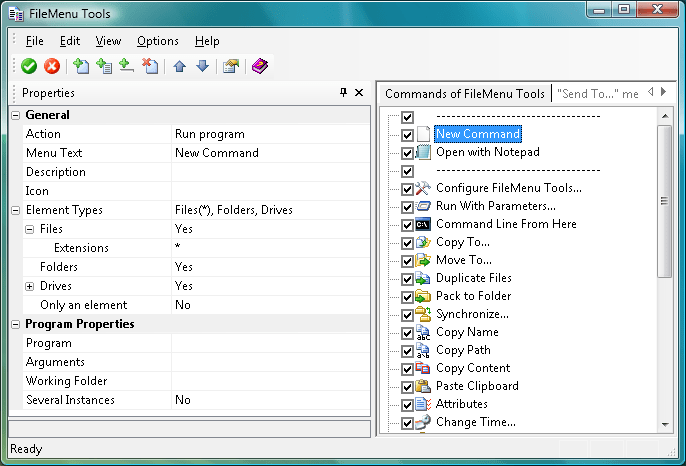Open the View menu
Viewport: 686px width, 466px height.
[108, 41]
